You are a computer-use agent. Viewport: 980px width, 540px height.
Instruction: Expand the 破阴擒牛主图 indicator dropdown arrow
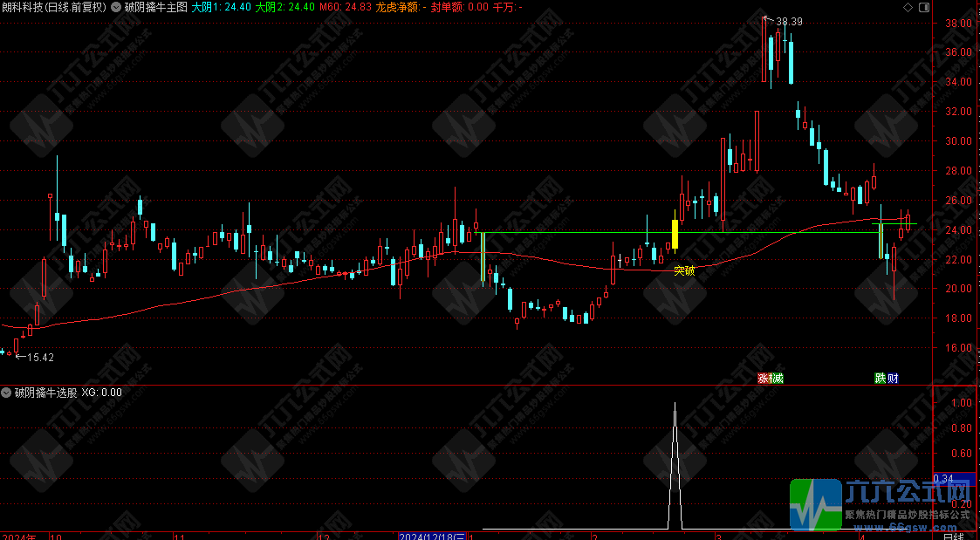point(116,7)
